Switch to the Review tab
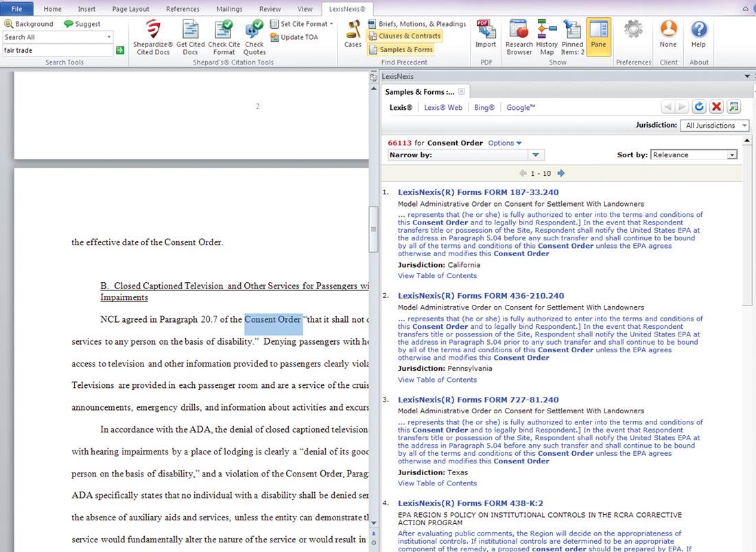 point(270,9)
